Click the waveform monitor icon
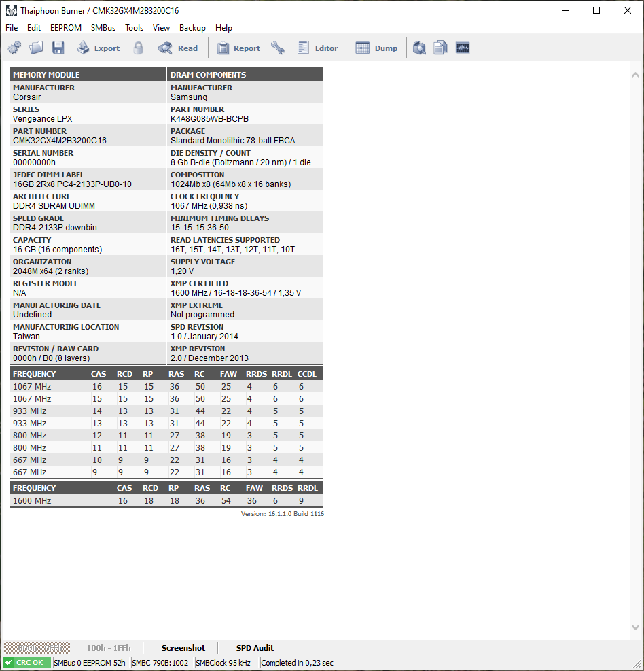 point(463,48)
